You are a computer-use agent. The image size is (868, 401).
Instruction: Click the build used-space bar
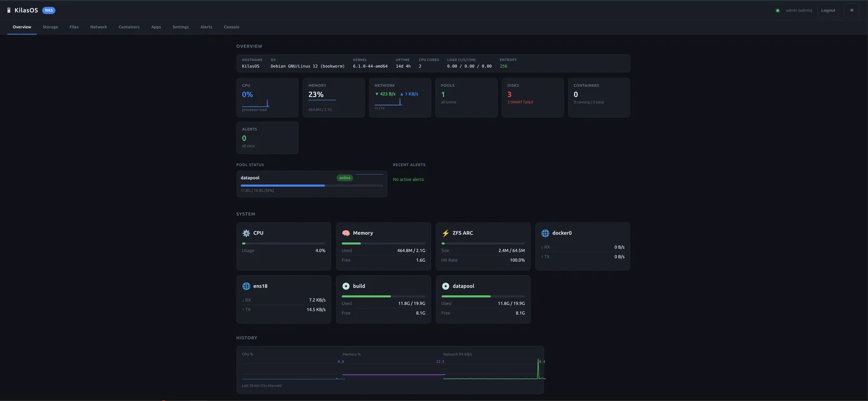coord(384,296)
